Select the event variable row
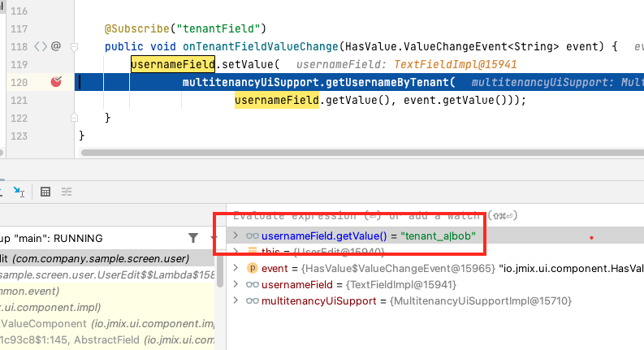 tap(435, 268)
